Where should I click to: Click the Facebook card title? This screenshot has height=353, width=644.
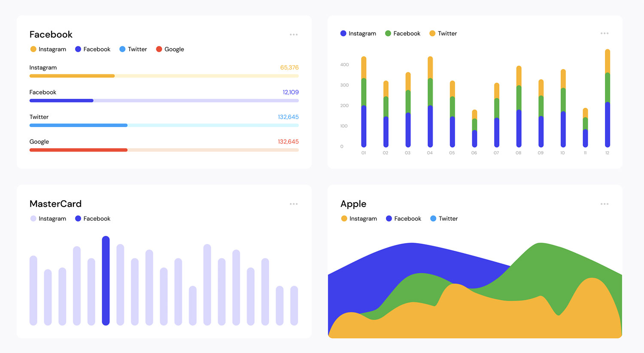point(51,34)
